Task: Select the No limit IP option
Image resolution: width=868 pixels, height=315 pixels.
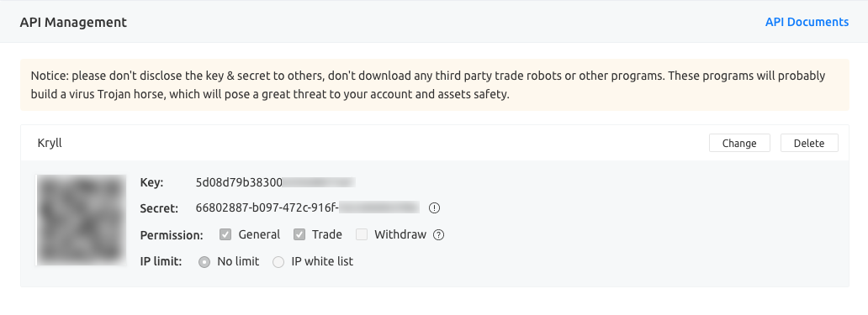Action: click(x=204, y=262)
